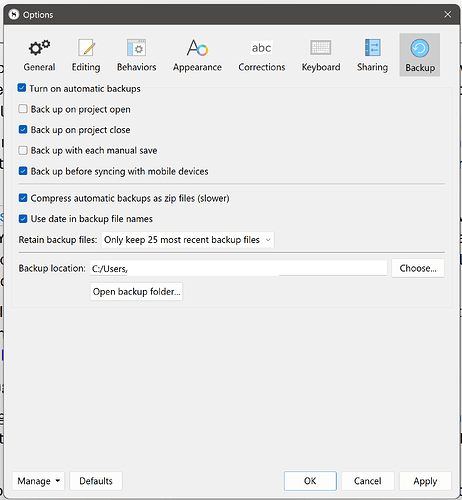Open the Retain backup files dropdown

(188, 240)
